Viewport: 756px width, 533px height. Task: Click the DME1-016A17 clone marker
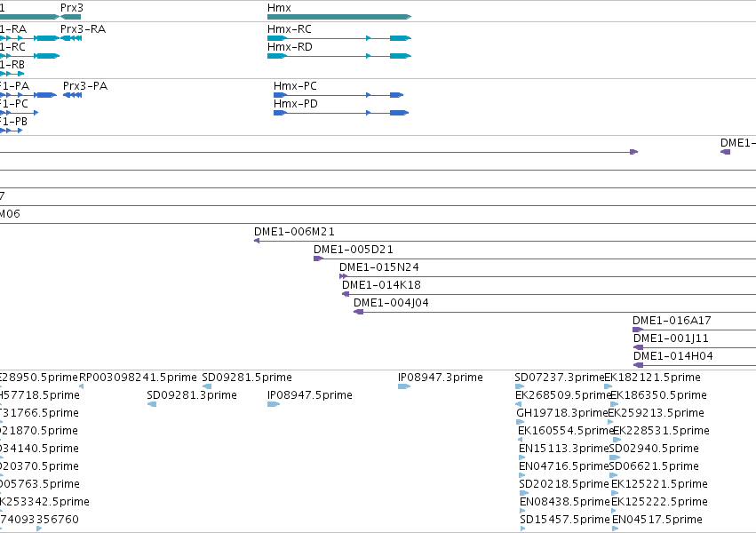(x=638, y=330)
